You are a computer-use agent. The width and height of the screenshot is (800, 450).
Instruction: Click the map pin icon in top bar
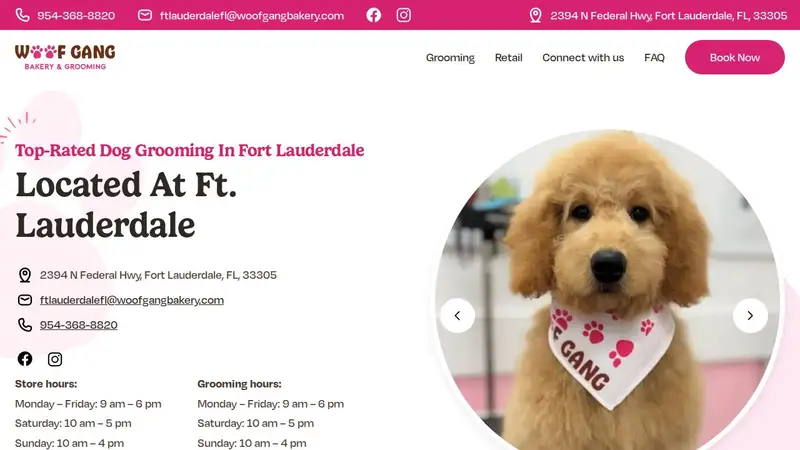(x=535, y=15)
